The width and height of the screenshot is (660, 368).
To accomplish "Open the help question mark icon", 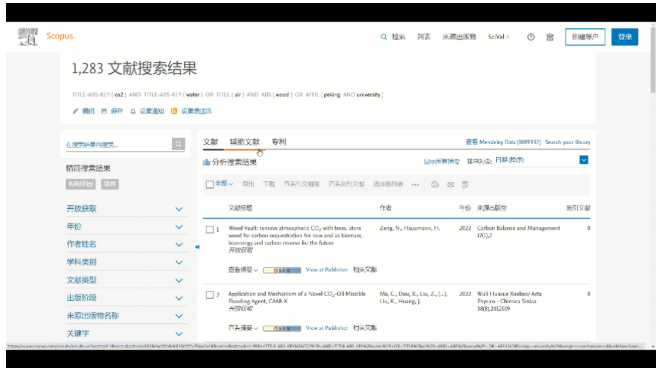I will [531, 37].
